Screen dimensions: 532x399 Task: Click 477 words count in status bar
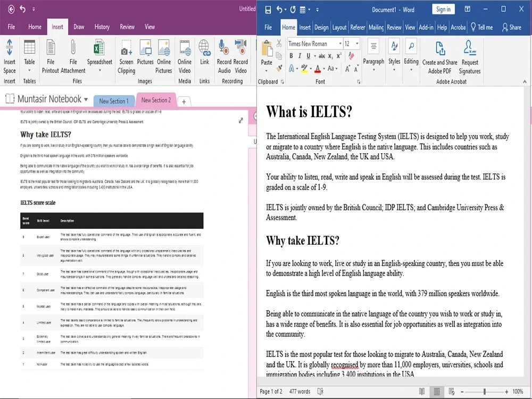pyautogui.click(x=300, y=391)
